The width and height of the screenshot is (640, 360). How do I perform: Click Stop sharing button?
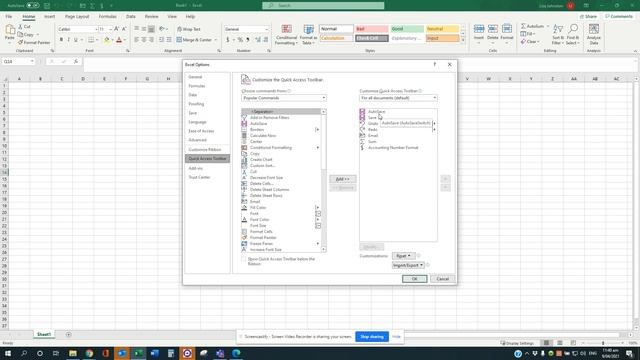click(372, 337)
